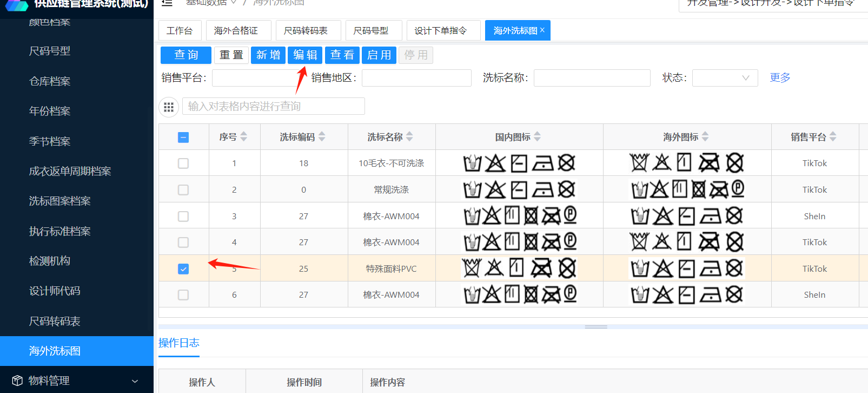Open 洗标图案档案 in the sidebar
Screen dimensions: 868x393
[59, 201]
